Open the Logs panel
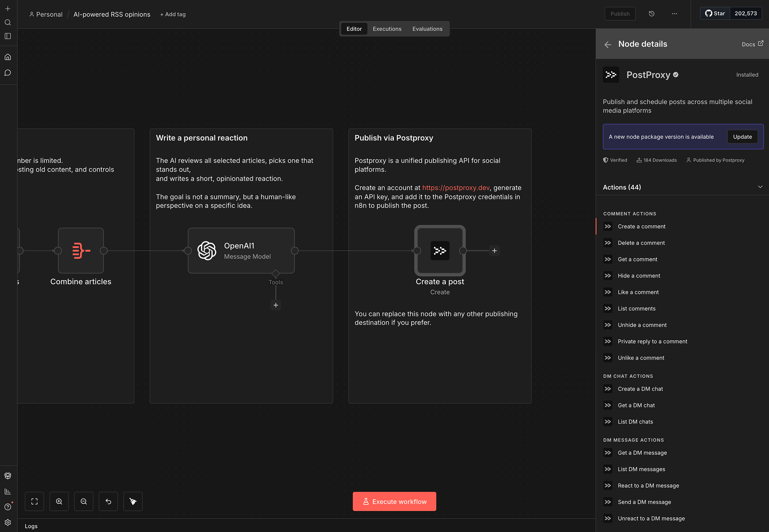The height and width of the screenshot is (532, 769). [31, 526]
